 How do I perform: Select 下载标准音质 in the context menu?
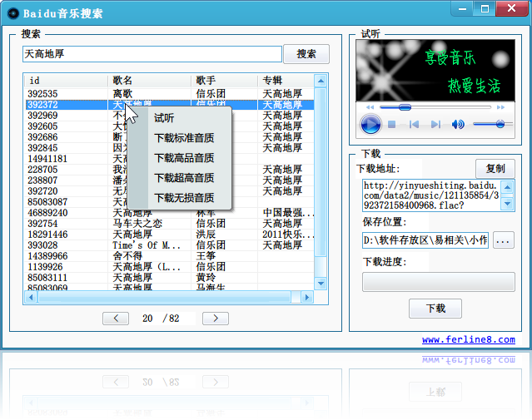point(184,138)
